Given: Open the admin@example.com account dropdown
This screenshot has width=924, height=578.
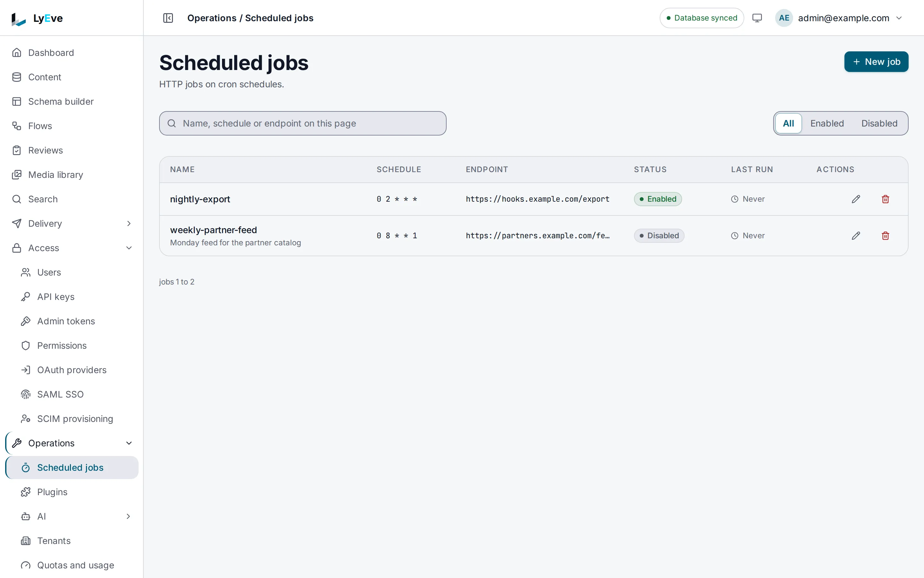Looking at the screenshot, I should click(839, 18).
